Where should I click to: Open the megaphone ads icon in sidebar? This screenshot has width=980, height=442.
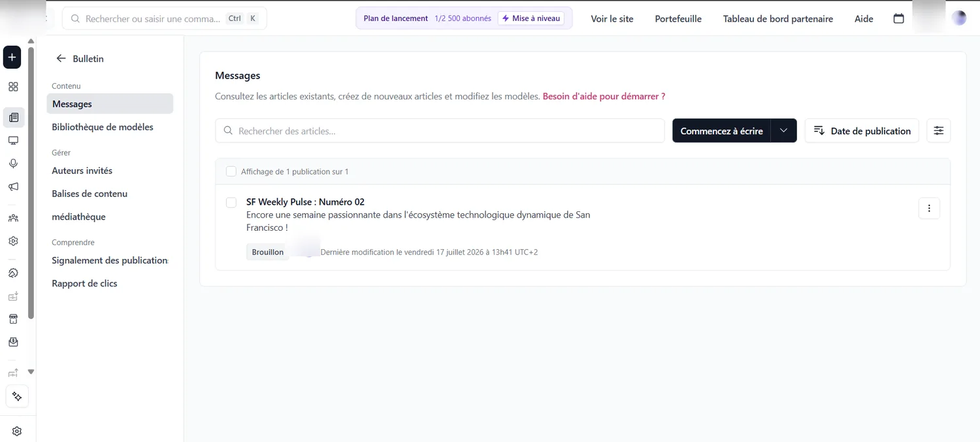13,187
